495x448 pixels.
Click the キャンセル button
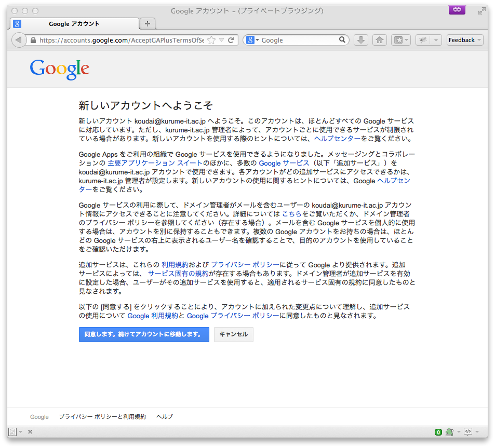[234, 334]
